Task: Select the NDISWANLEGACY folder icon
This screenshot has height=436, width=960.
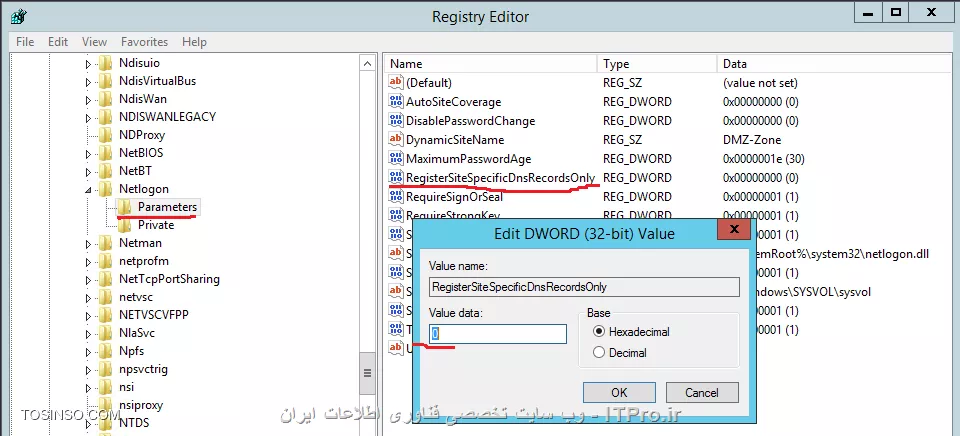Action: click(105, 117)
